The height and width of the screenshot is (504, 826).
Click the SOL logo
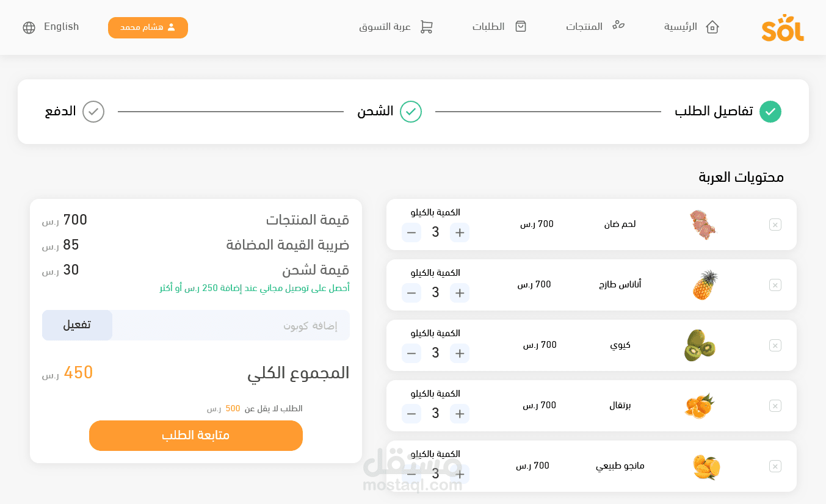783,27
